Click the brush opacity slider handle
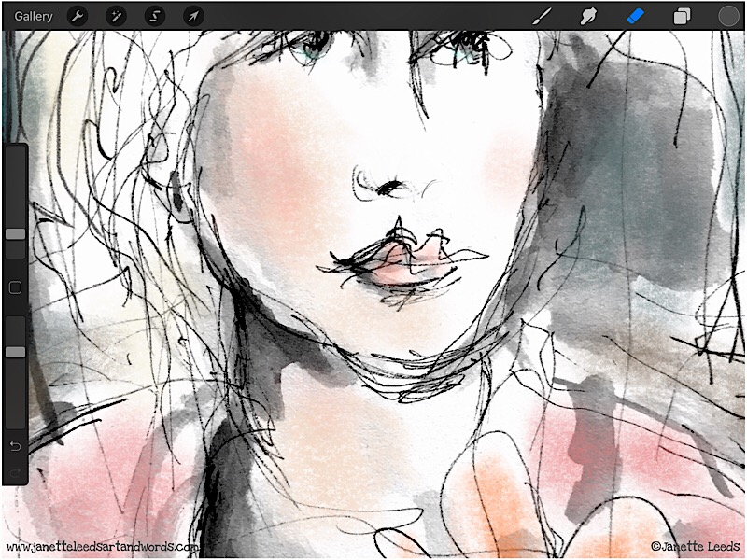Viewport: 747px width, 560px height. coord(15,352)
